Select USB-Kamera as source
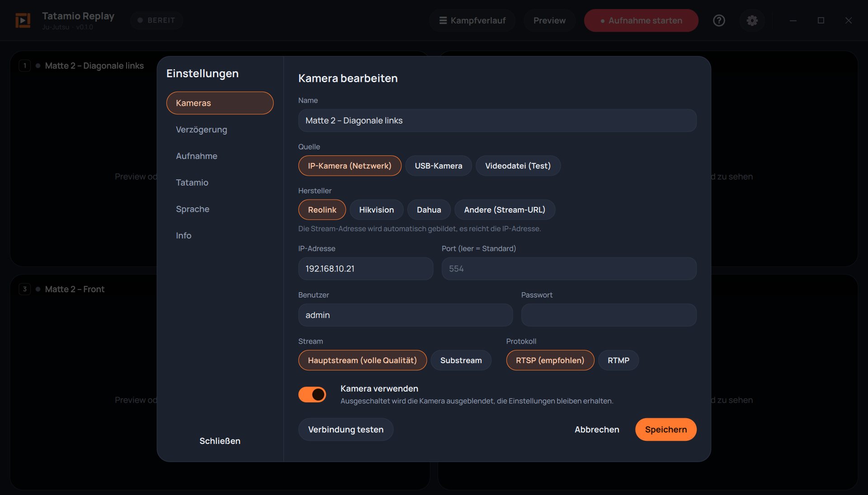868x495 pixels. click(439, 166)
